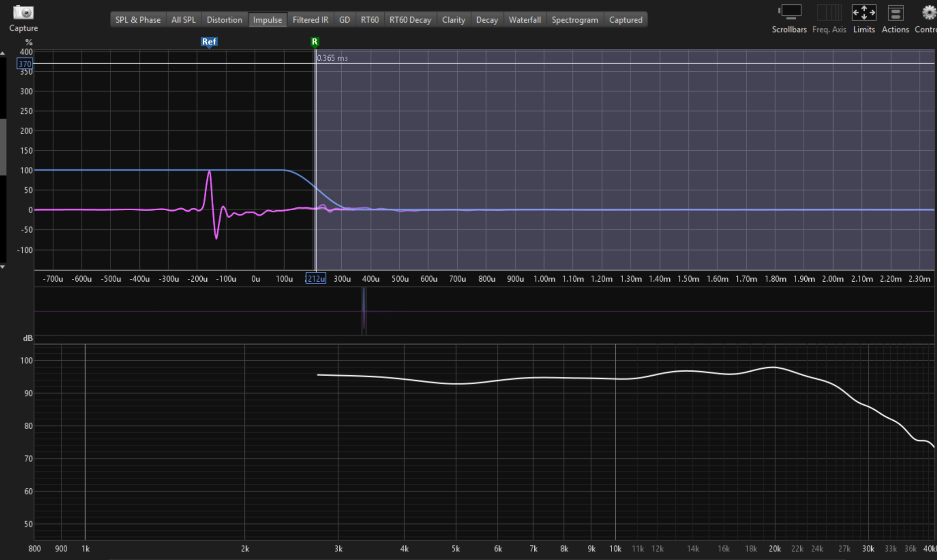Click the 212u time cursor value box
Screen dimensions: 937x560
click(316, 278)
